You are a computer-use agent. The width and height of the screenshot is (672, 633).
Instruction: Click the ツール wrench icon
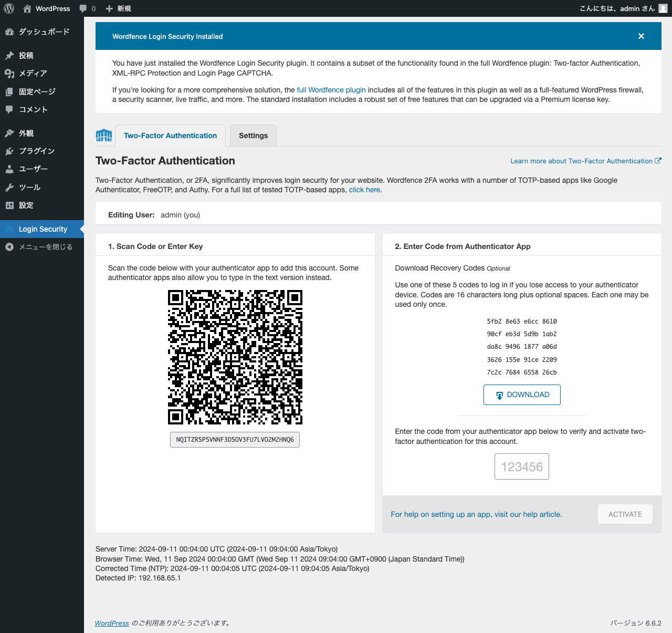tap(9, 187)
